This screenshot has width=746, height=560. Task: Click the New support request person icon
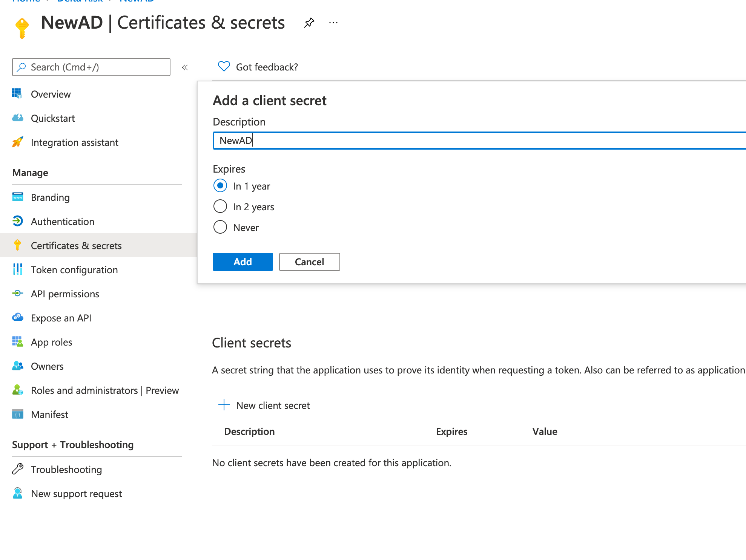17,493
